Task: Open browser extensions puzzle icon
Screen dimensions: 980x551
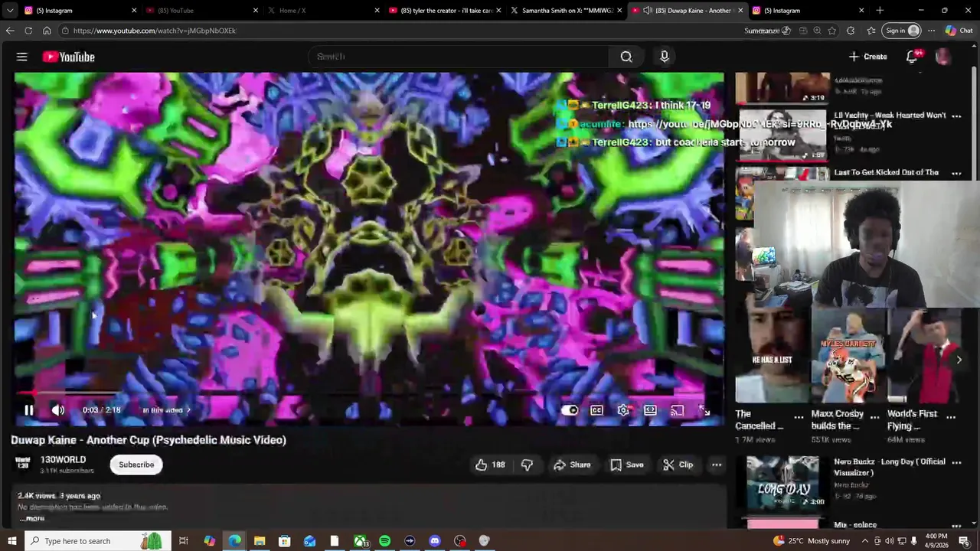Action: [851, 31]
